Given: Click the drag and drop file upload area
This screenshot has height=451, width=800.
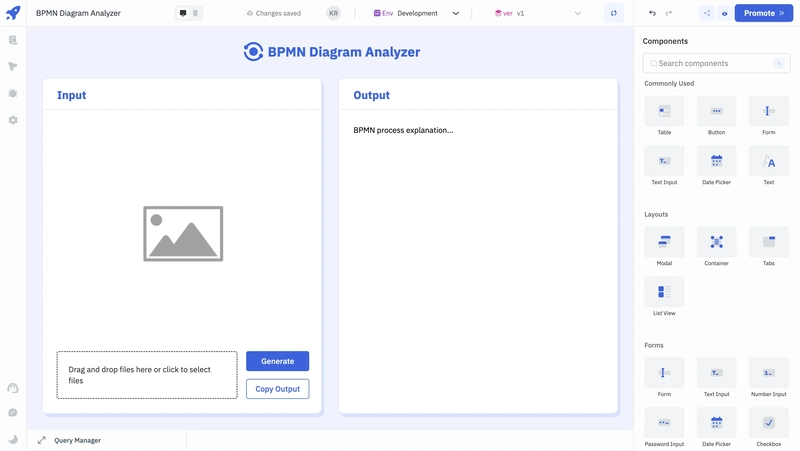Looking at the screenshot, I should [147, 375].
